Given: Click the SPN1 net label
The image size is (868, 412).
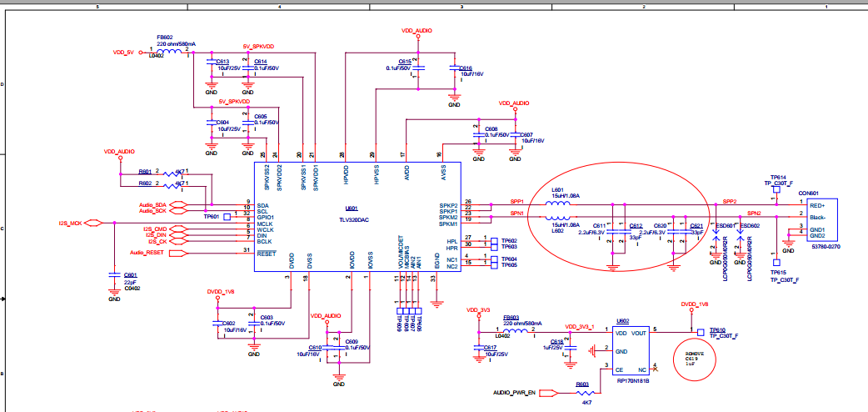Looking at the screenshot, I should (x=517, y=213).
